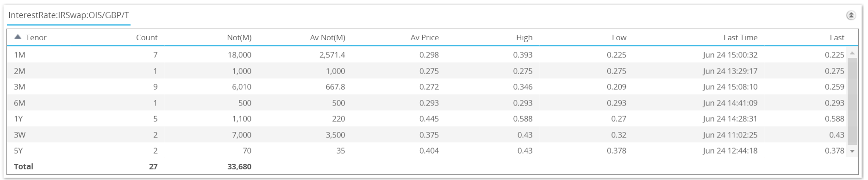Select the 1Y tenor row
The width and height of the screenshot is (868, 180).
pos(427,118)
